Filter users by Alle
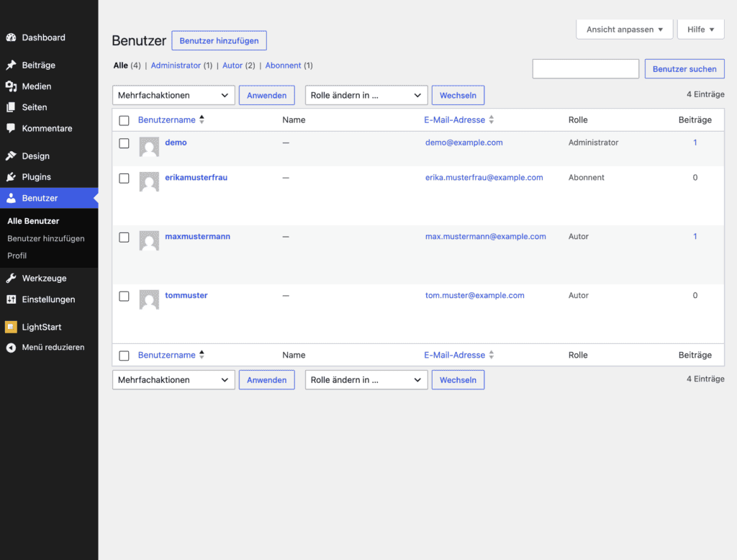The height and width of the screenshot is (560, 737). (120, 66)
